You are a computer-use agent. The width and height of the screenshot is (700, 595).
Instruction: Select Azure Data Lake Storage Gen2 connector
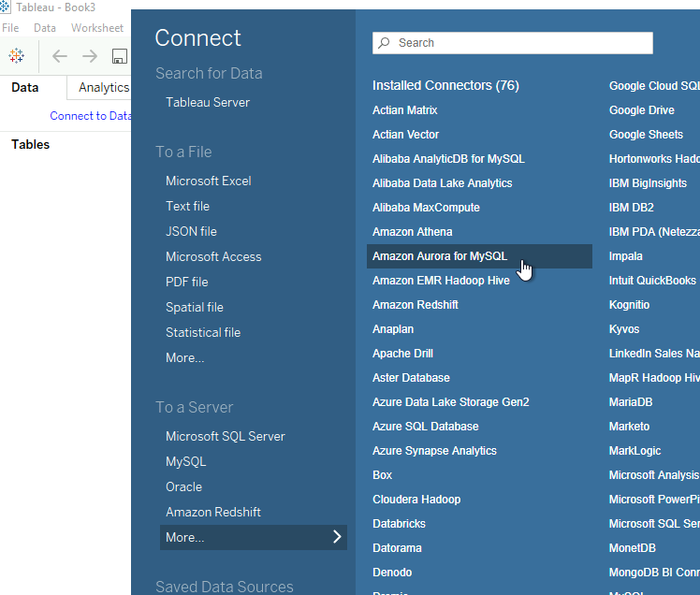tap(451, 402)
